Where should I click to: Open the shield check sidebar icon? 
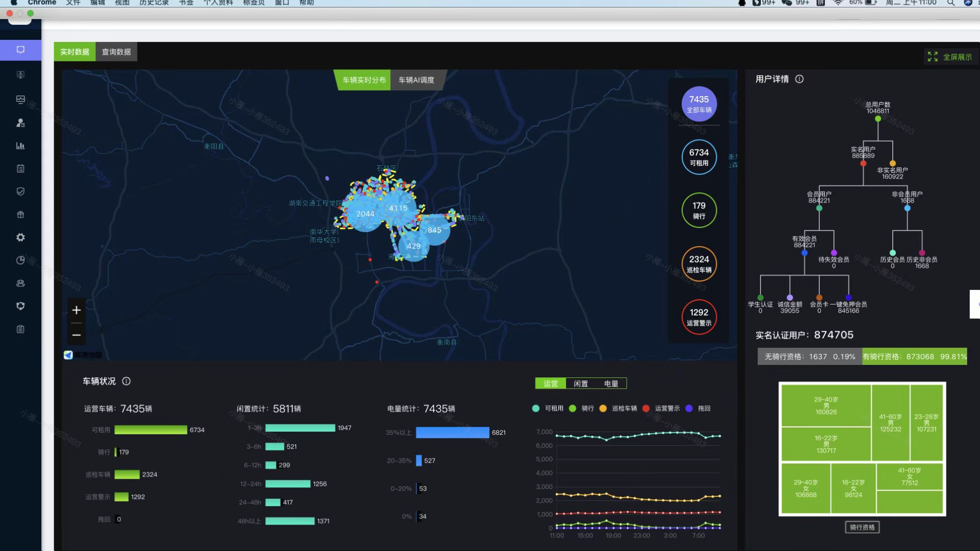pos(21,191)
